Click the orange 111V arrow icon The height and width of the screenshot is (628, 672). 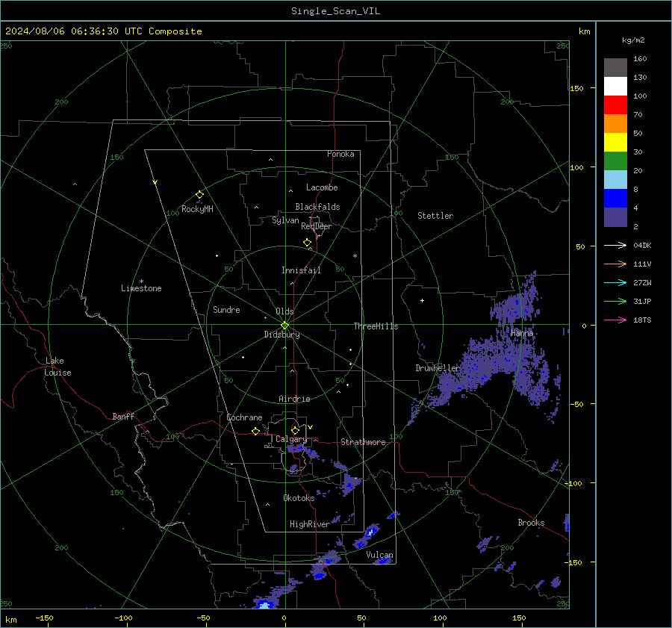tap(615, 264)
